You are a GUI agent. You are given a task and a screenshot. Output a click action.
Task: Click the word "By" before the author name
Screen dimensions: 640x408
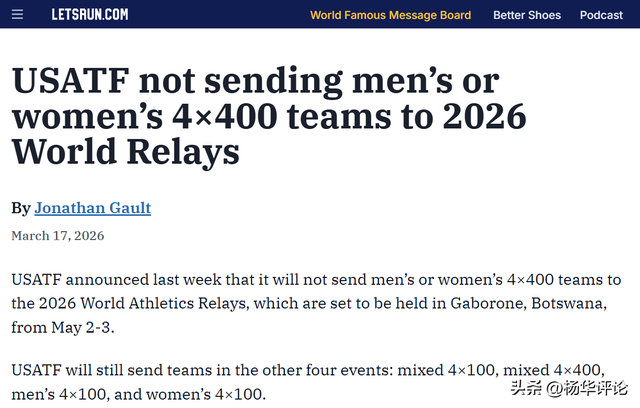coord(20,208)
